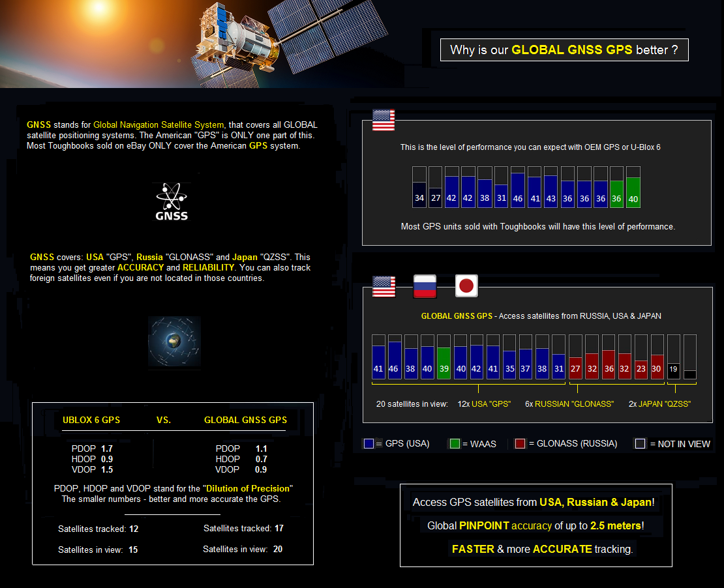Click 'Satellites tracked: 17' text

243,529
